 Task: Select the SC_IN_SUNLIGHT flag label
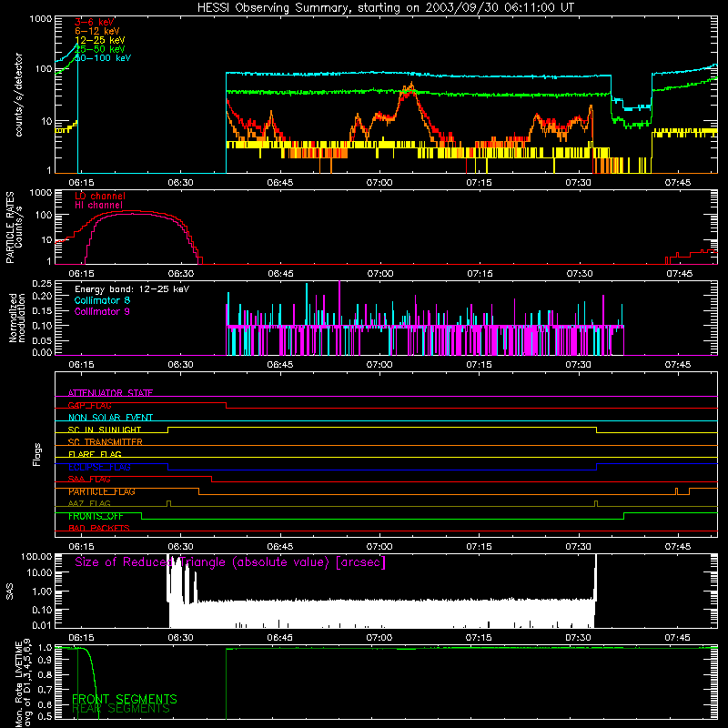click(x=105, y=430)
